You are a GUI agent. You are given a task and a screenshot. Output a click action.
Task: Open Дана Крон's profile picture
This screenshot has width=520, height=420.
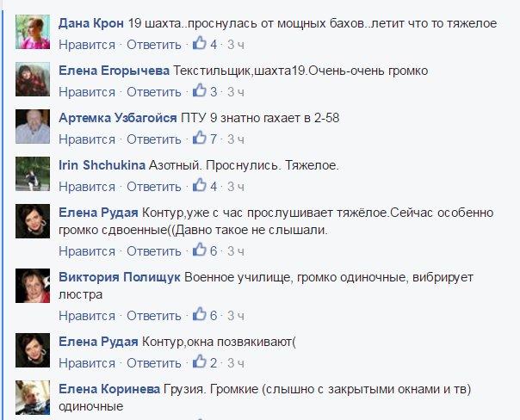(33, 32)
